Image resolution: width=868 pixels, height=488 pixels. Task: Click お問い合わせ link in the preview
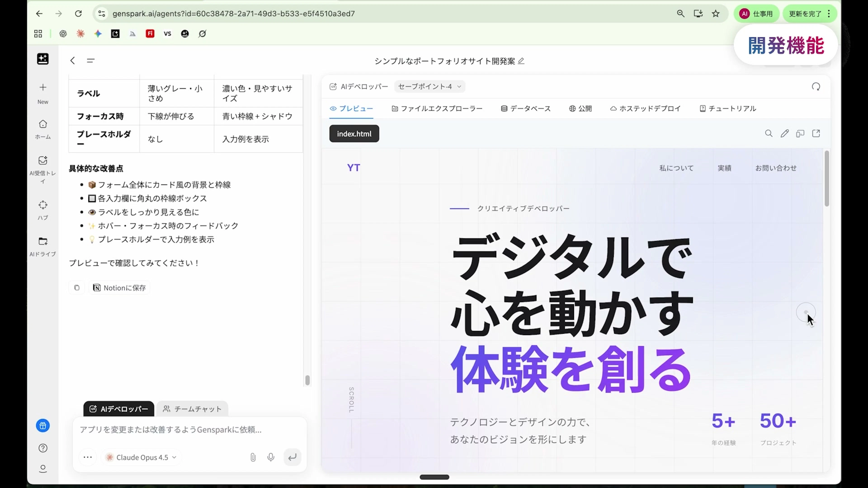click(776, 168)
